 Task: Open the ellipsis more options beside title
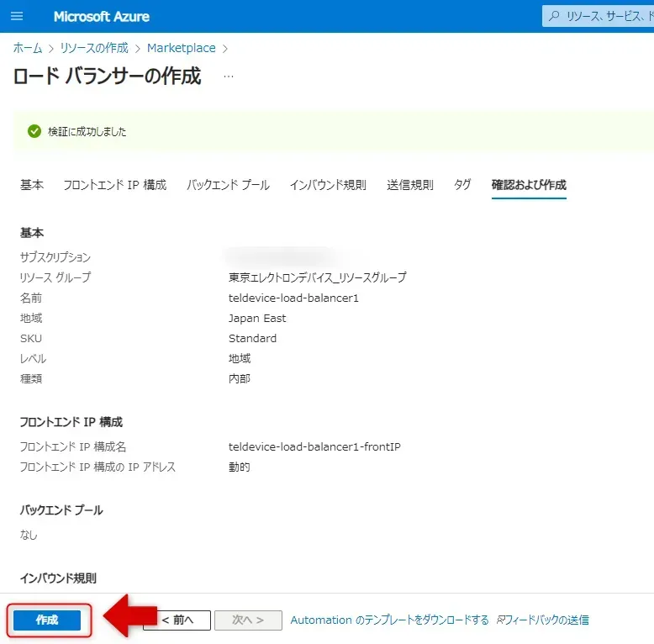(x=228, y=77)
